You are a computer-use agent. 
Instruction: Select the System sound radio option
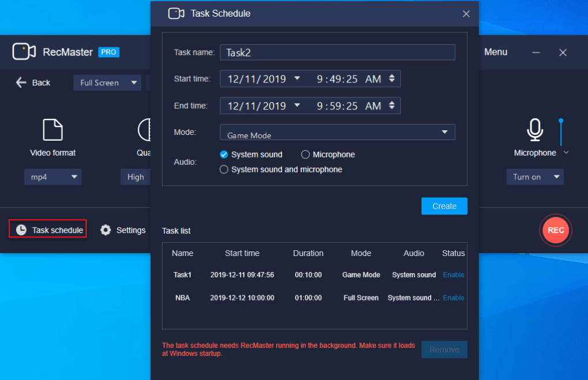pyautogui.click(x=224, y=155)
